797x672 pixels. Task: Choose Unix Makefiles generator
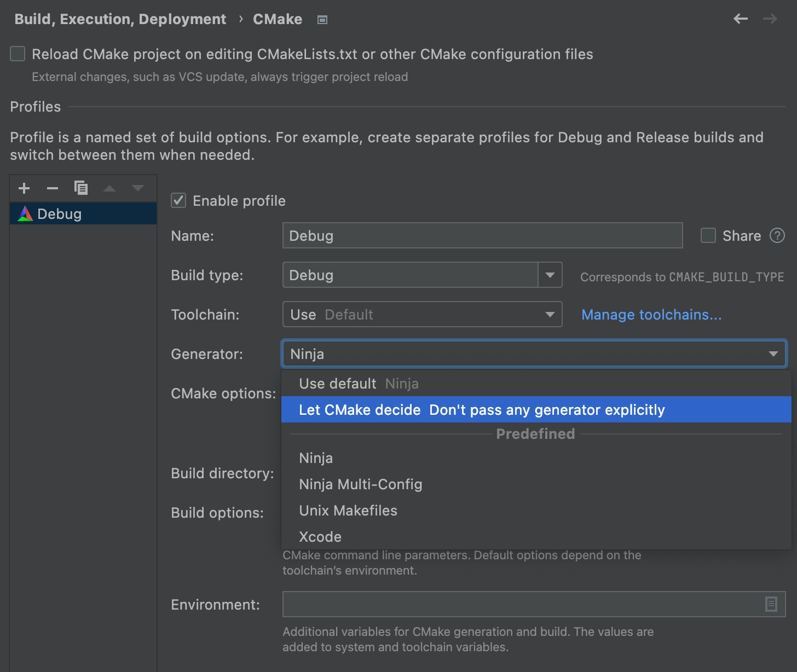(x=536, y=511)
